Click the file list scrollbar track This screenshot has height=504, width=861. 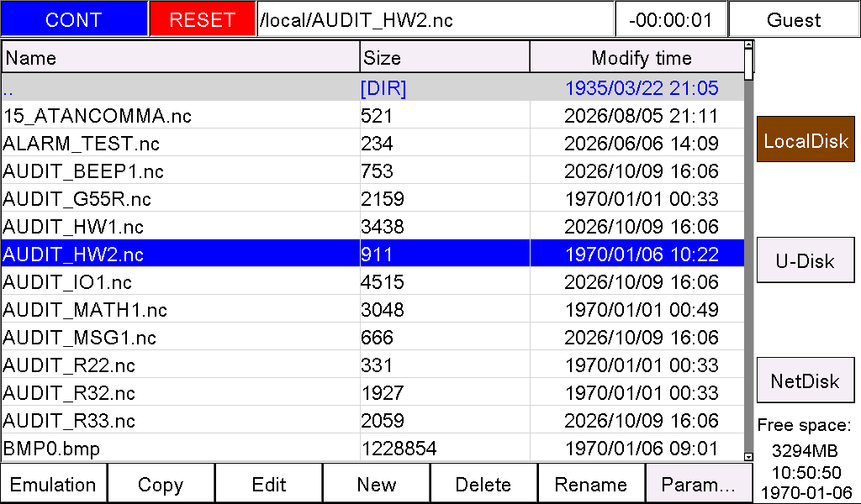(748, 266)
